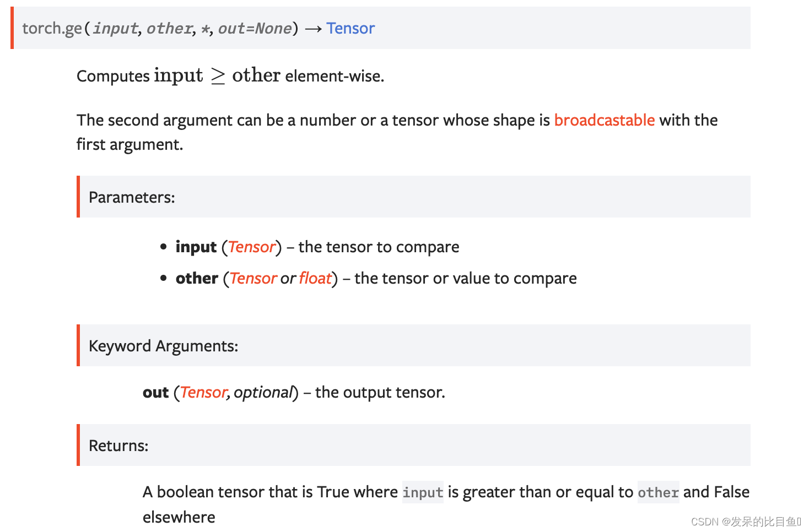
Task: Open the blue Tensor return type link
Action: tap(350, 28)
